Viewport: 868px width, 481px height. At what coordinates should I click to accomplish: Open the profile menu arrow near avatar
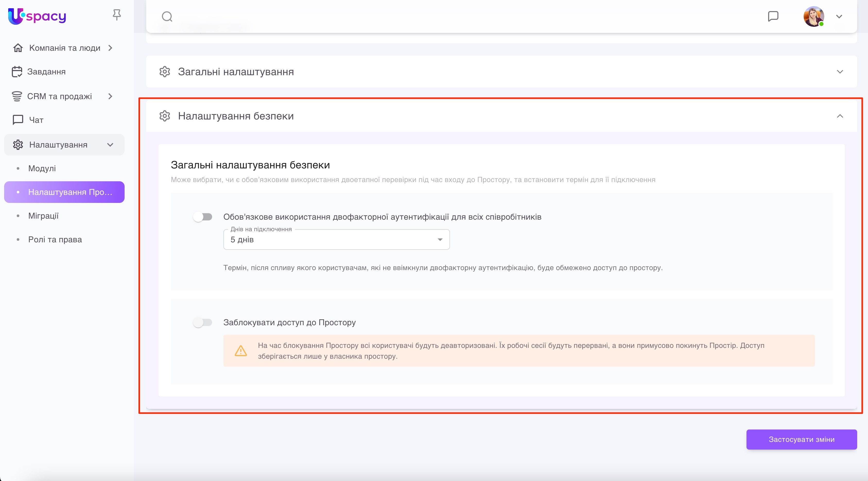pos(839,16)
